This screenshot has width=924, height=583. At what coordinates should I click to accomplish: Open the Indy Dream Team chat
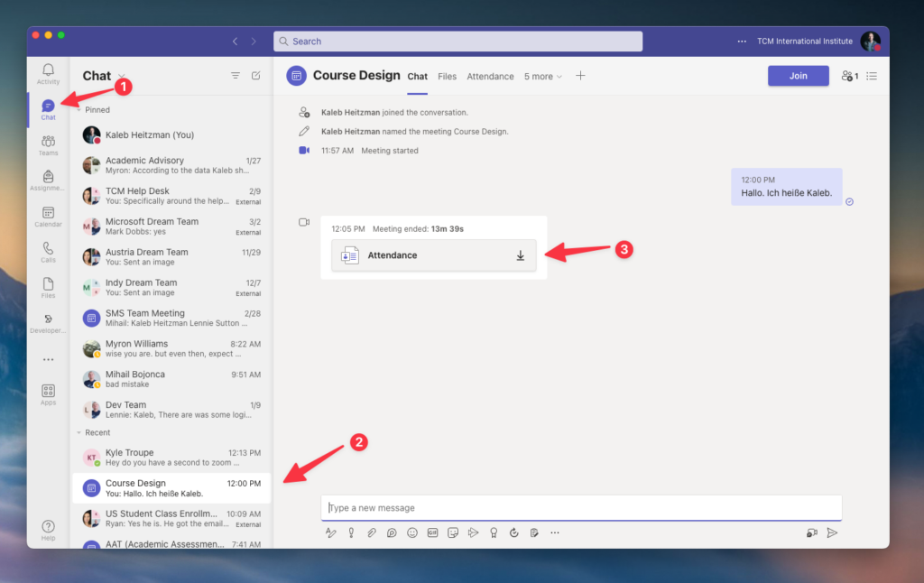(171, 288)
